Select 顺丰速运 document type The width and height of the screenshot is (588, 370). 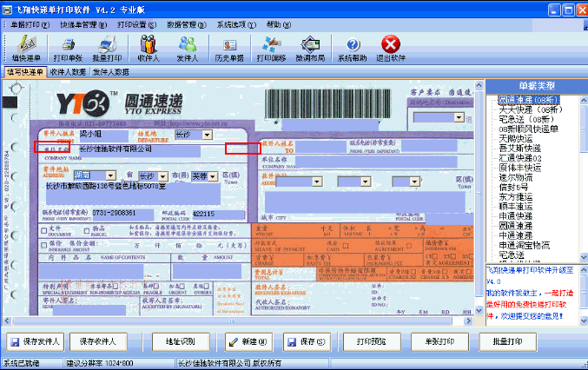(x=516, y=207)
